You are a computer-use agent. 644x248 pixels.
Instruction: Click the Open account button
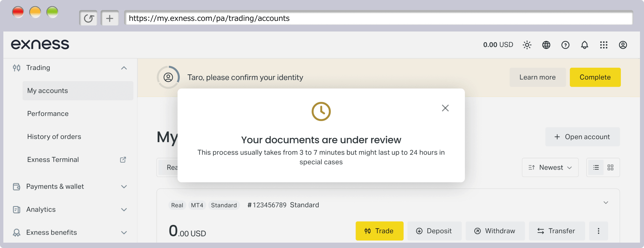tap(582, 137)
